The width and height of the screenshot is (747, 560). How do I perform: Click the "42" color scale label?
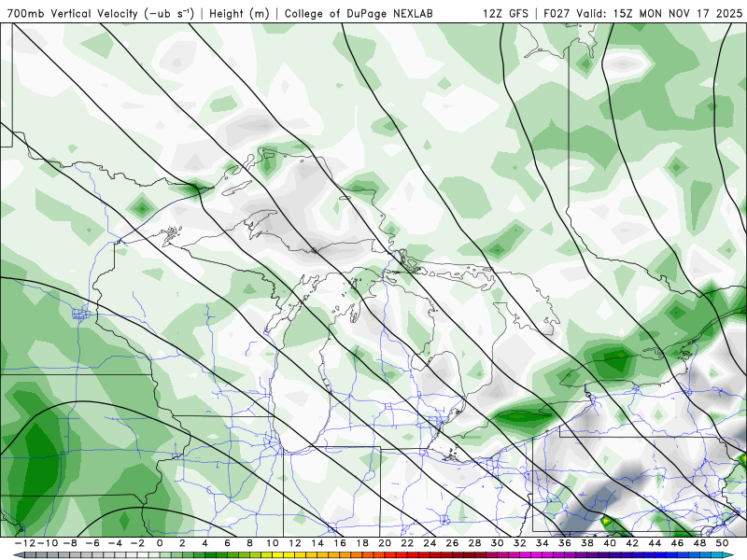(x=632, y=543)
